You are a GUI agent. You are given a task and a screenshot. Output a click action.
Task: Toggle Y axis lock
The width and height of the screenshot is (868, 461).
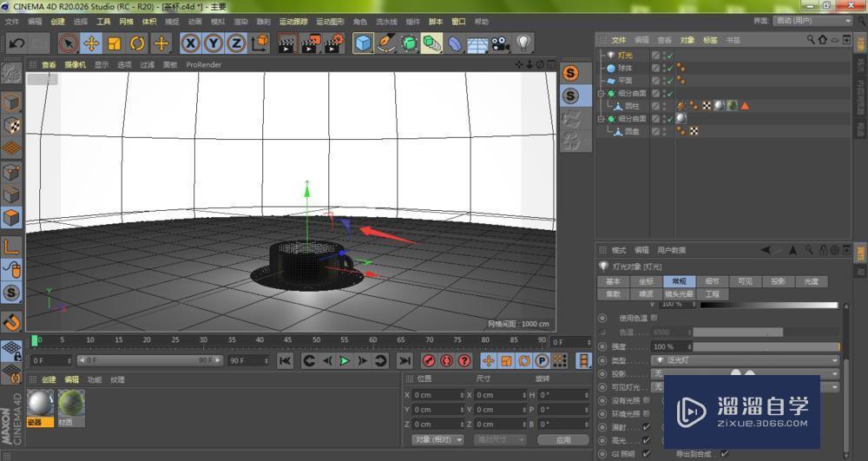(214, 43)
